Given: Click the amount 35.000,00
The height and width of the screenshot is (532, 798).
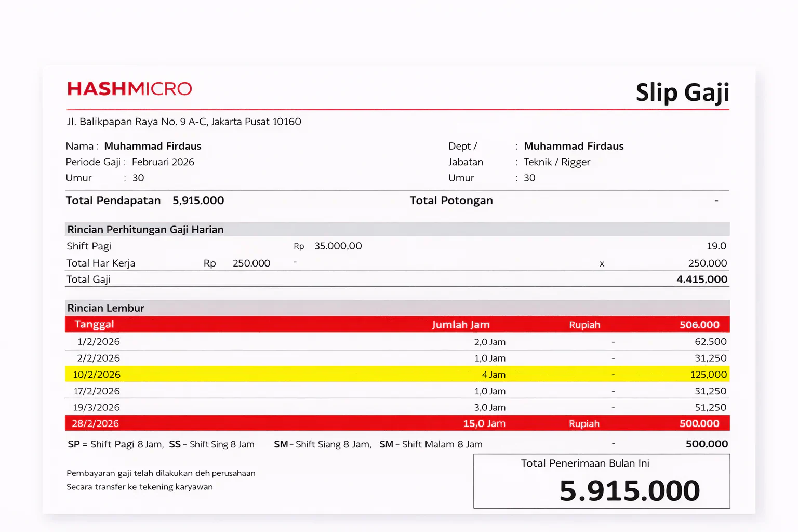Looking at the screenshot, I should tap(338, 246).
